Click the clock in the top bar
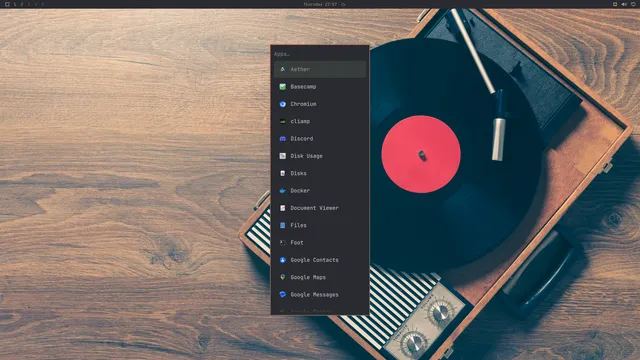The image size is (640, 360). (x=320, y=4)
